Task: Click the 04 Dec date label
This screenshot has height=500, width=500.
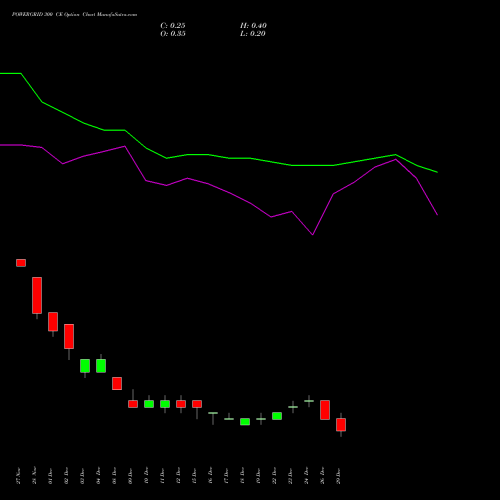Action: pos(99,476)
